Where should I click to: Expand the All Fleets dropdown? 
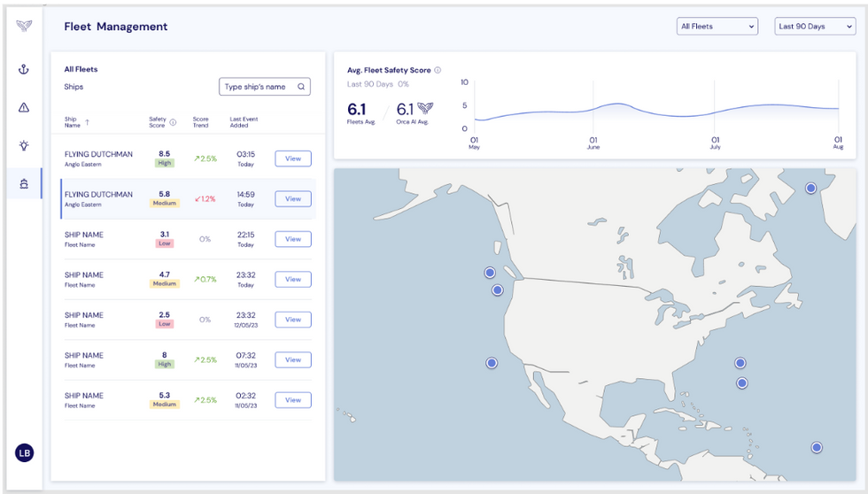[x=717, y=27]
